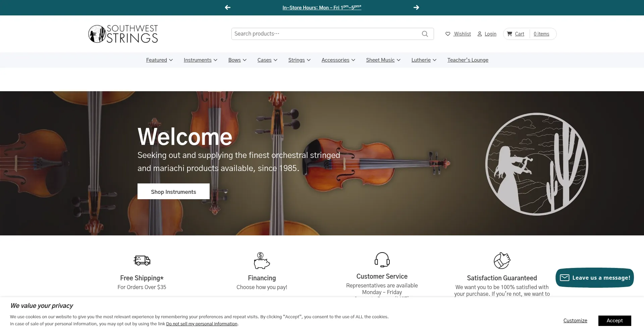Click the Wishlist heart icon
Image resolution: width=644 pixels, height=333 pixels.
[x=448, y=34]
